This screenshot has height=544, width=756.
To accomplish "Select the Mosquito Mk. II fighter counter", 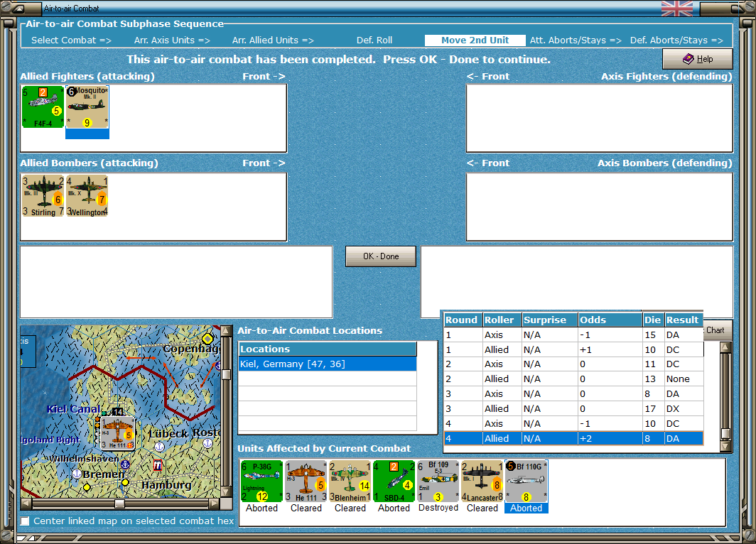I will click(87, 107).
